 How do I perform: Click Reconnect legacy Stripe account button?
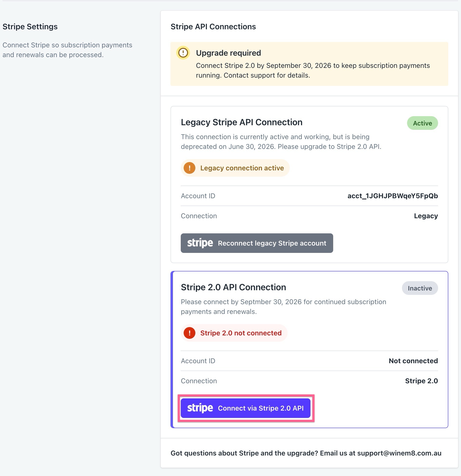[x=257, y=243]
